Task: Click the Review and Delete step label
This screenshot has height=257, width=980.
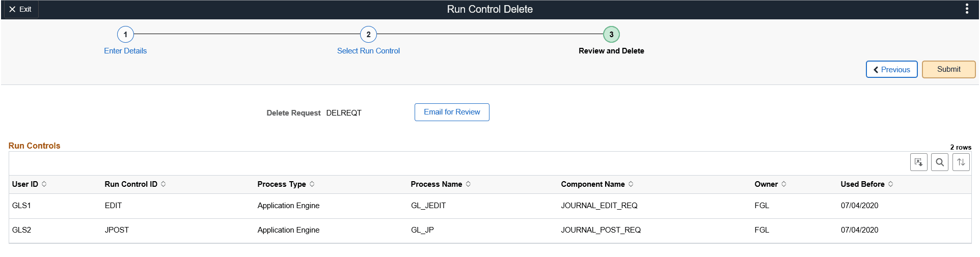Action: pyautogui.click(x=611, y=51)
